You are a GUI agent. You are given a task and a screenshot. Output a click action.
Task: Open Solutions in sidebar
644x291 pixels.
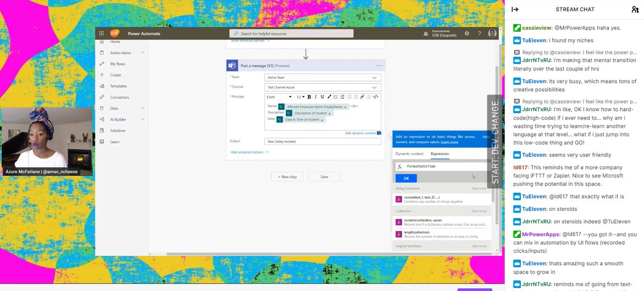(118, 130)
